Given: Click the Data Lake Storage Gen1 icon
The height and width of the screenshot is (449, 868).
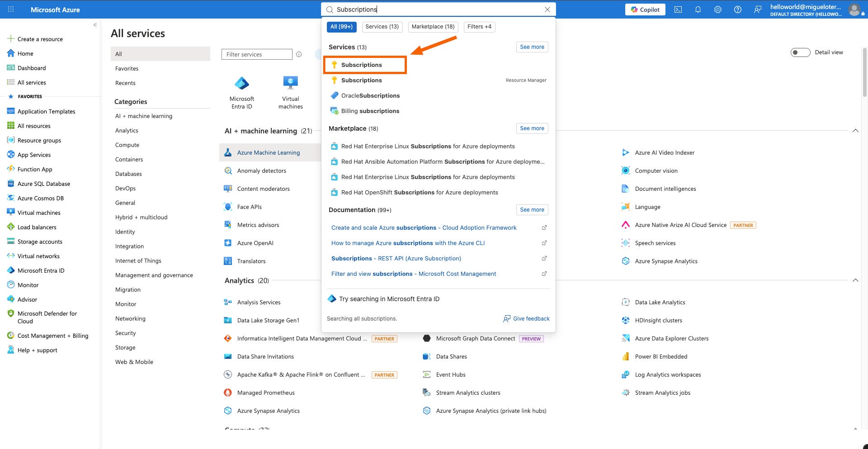Looking at the screenshot, I should point(228,320).
